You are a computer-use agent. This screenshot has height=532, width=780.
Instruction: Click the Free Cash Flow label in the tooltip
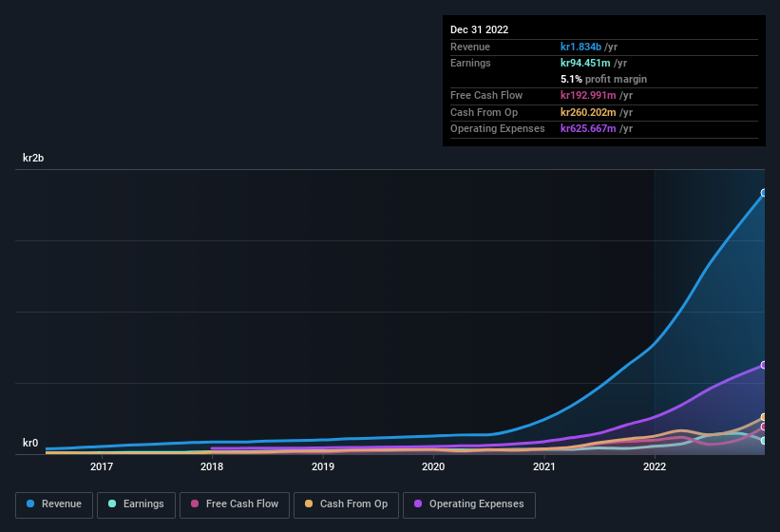(x=486, y=95)
